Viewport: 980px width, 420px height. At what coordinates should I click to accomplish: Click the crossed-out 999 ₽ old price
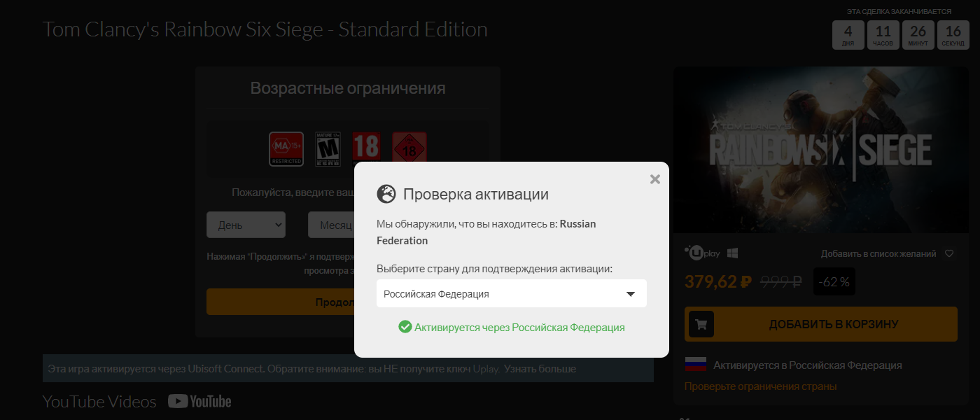point(780,282)
